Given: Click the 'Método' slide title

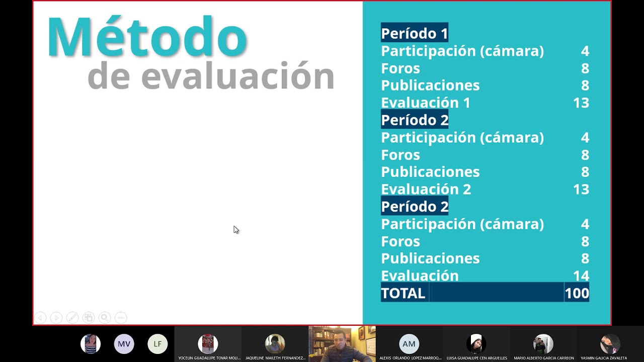Looking at the screenshot, I should coord(147,37).
